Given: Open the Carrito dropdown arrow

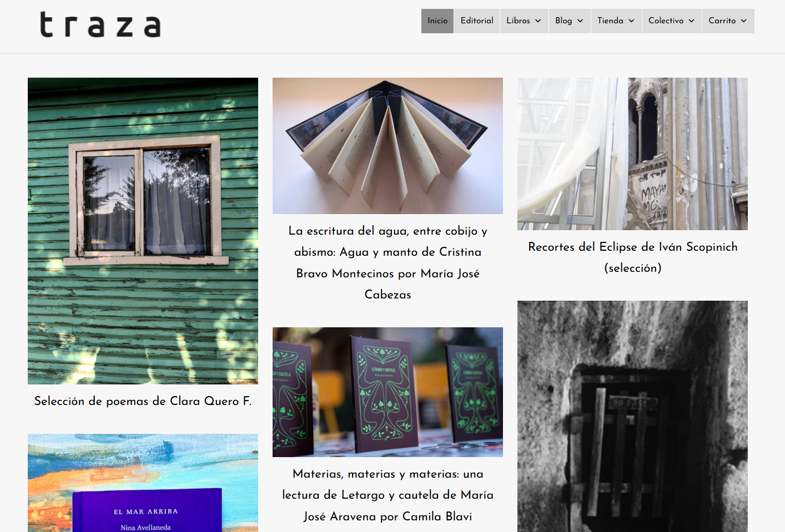Looking at the screenshot, I should tap(744, 21).
